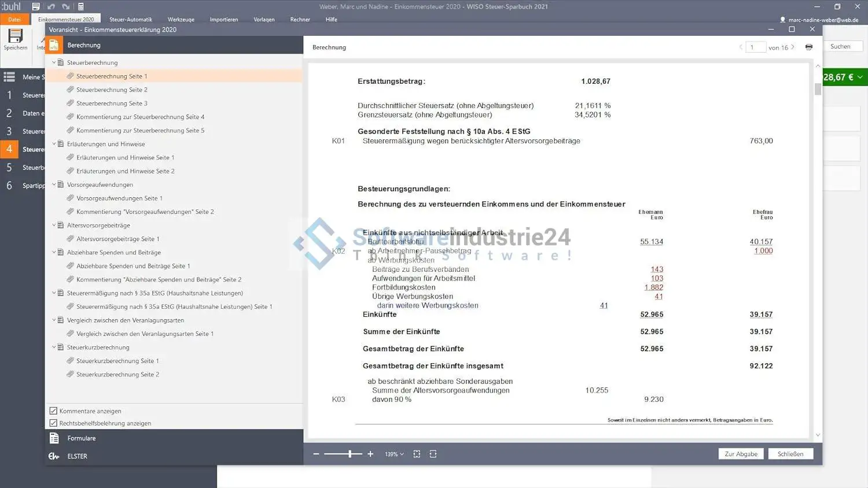Uncheck Kommentare anzeigen checkbox
The width and height of the screenshot is (868, 488).
click(53, 411)
